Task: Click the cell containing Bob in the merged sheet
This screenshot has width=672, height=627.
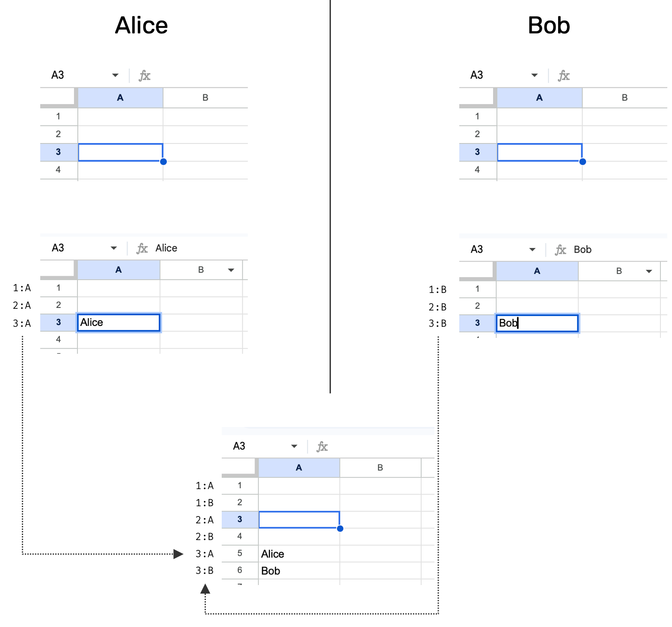Action: tap(299, 571)
